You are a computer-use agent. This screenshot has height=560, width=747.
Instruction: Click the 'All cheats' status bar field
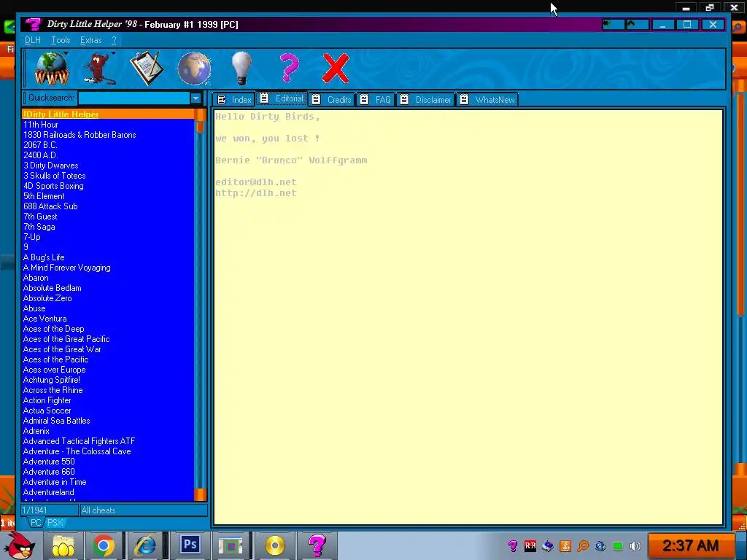coord(143,510)
